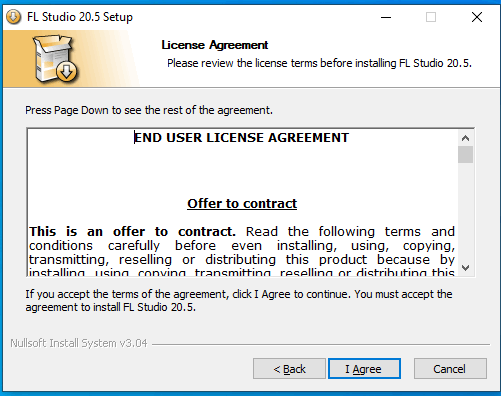Click the license scrollbar thumb
The width and height of the screenshot is (501, 396).
tap(465, 154)
